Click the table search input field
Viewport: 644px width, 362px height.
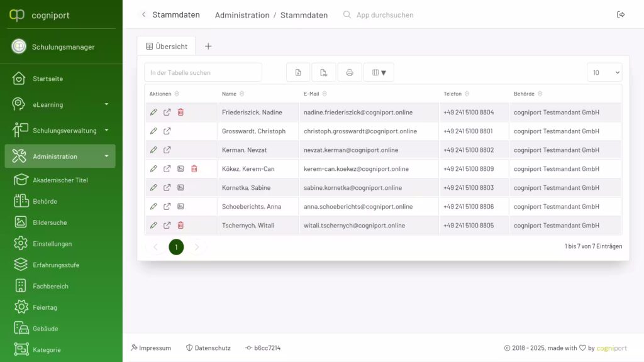pos(203,73)
